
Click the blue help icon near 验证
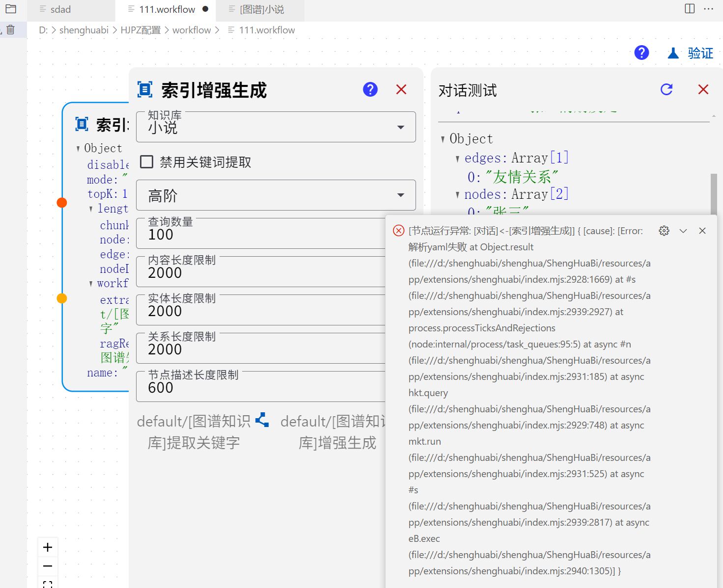click(x=641, y=53)
